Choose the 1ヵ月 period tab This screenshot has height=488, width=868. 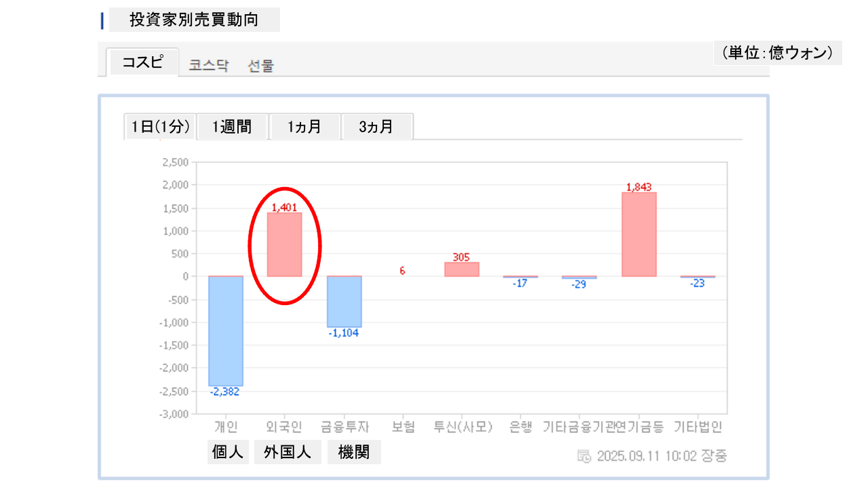(304, 127)
